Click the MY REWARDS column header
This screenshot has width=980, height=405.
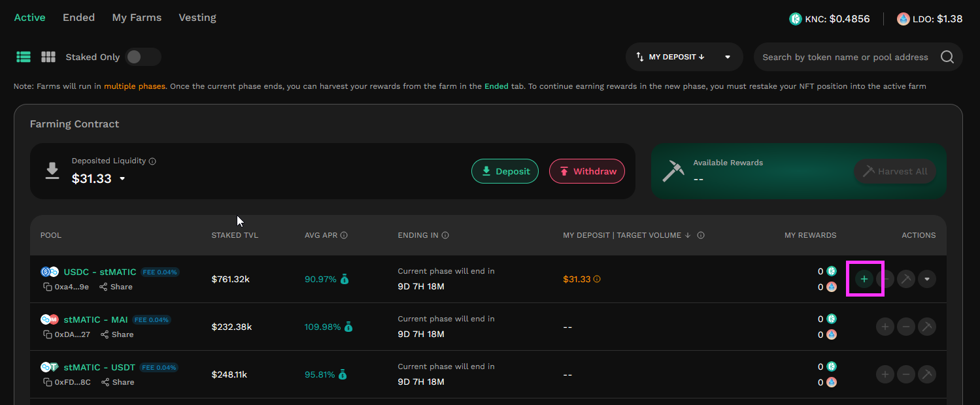click(x=810, y=235)
